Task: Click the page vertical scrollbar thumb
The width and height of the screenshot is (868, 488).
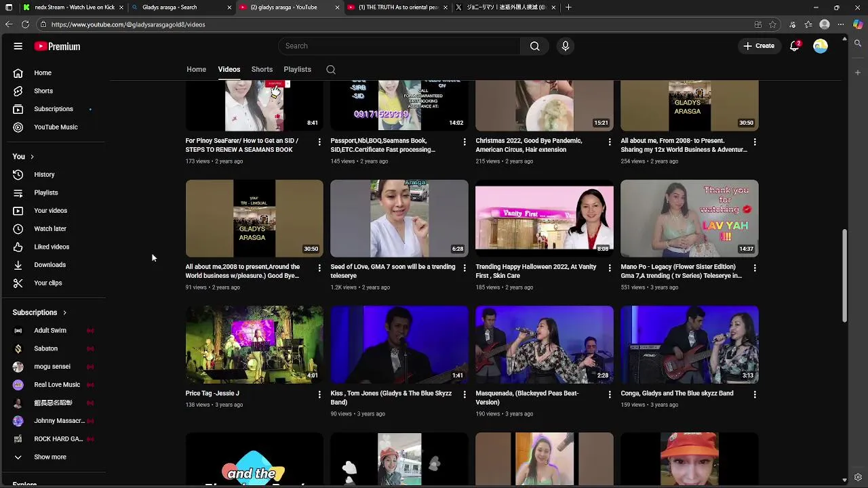Action: click(x=844, y=276)
